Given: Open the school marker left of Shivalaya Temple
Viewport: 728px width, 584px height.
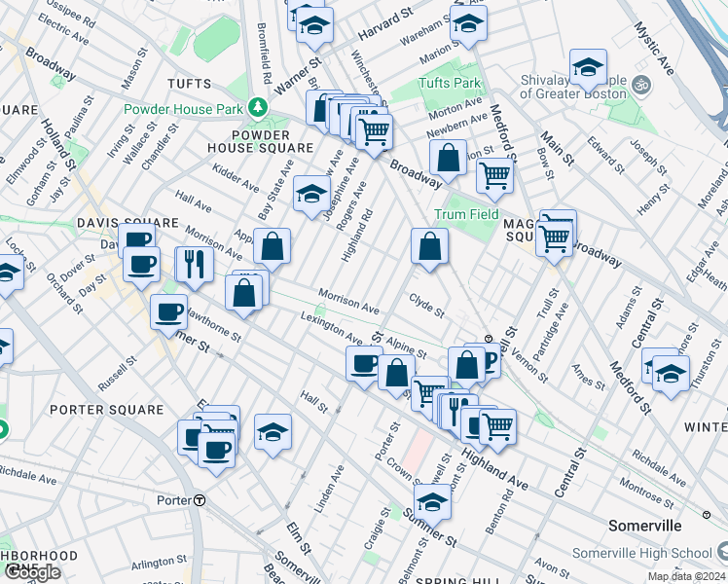Looking at the screenshot, I should [x=588, y=67].
